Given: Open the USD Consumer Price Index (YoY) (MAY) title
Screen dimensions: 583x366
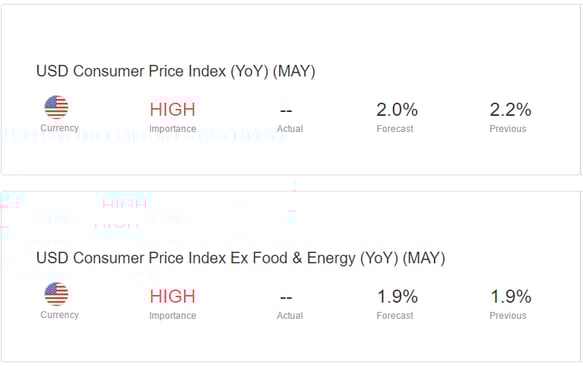Looking at the screenshot, I should click(x=176, y=71).
